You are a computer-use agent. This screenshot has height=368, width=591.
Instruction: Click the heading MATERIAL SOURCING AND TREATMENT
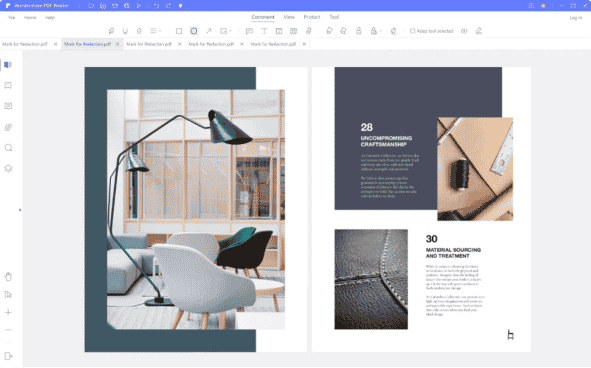pos(453,253)
